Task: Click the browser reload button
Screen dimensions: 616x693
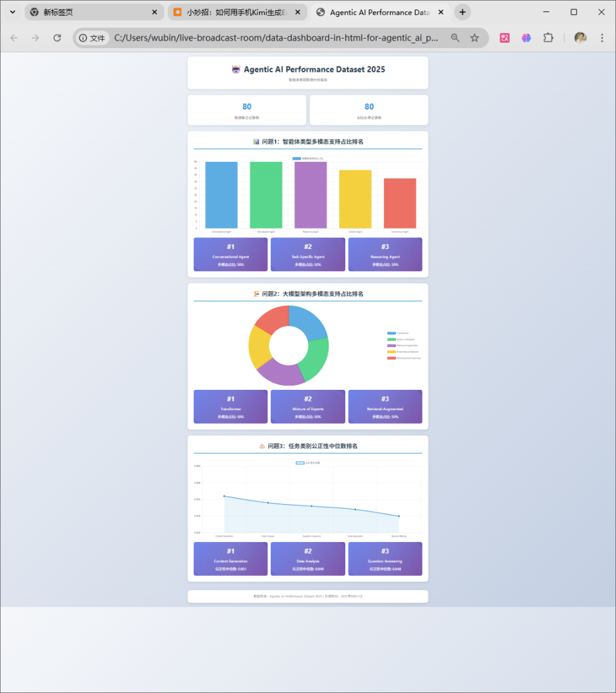Action: [57, 38]
